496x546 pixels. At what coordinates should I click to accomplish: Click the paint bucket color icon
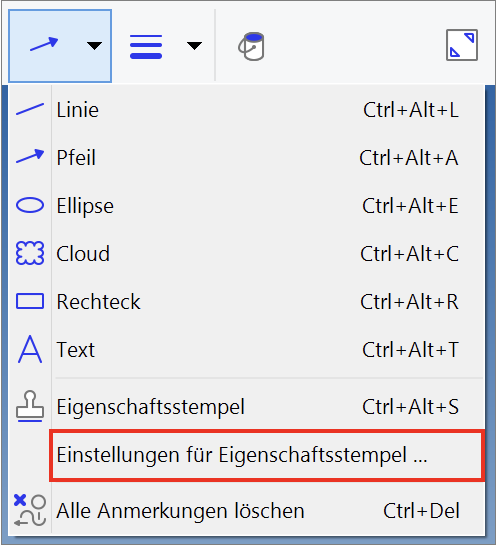[x=251, y=46]
